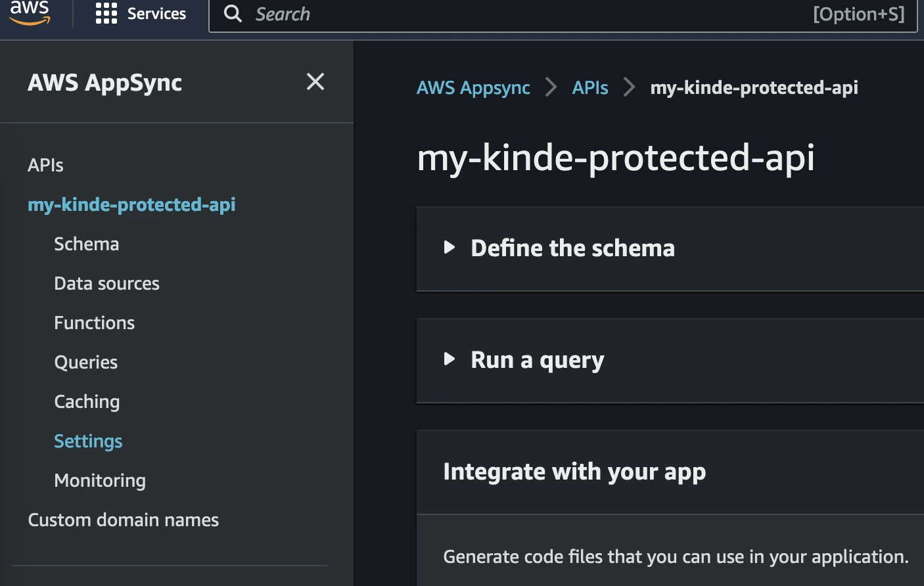The width and height of the screenshot is (924, 586).
Task: Open Caching settings page
Action: tap(87, 401)
